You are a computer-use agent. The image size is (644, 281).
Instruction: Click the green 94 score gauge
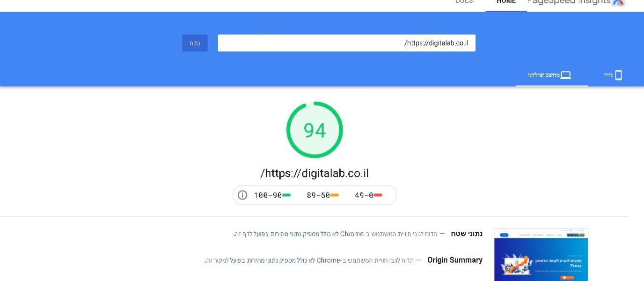tap(315, 130)
